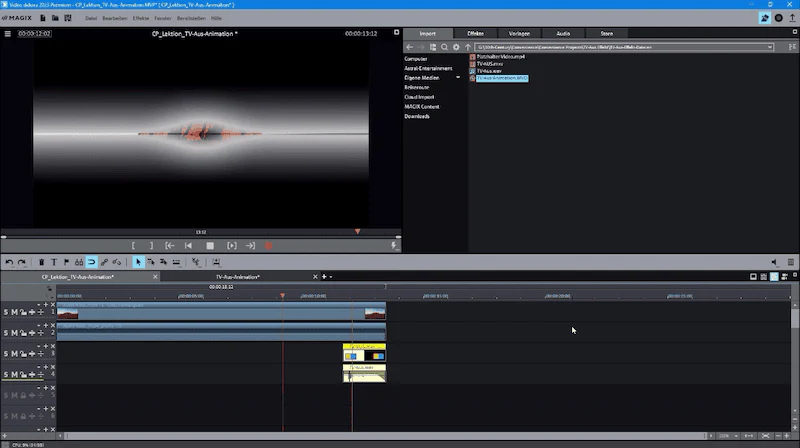800x448 pixels.
Task: Play the selected range bracket button
Action: pyautogui.click(x=232, y=246)
